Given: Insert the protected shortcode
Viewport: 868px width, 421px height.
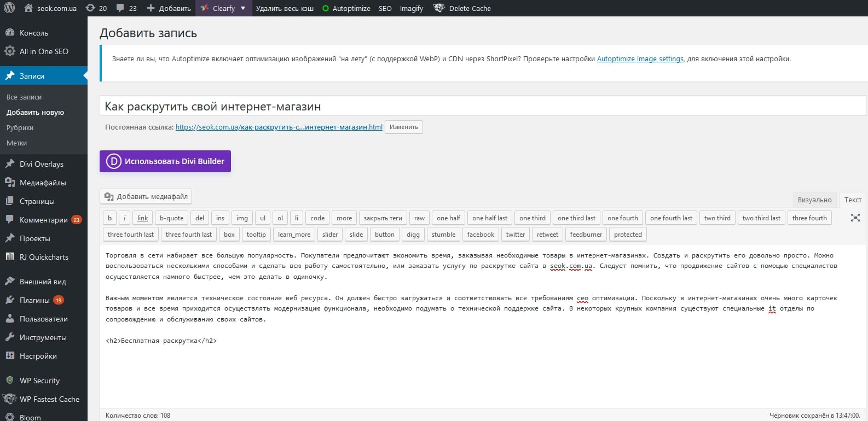Looking at the screenshot, I should click(x=628, y=234).
